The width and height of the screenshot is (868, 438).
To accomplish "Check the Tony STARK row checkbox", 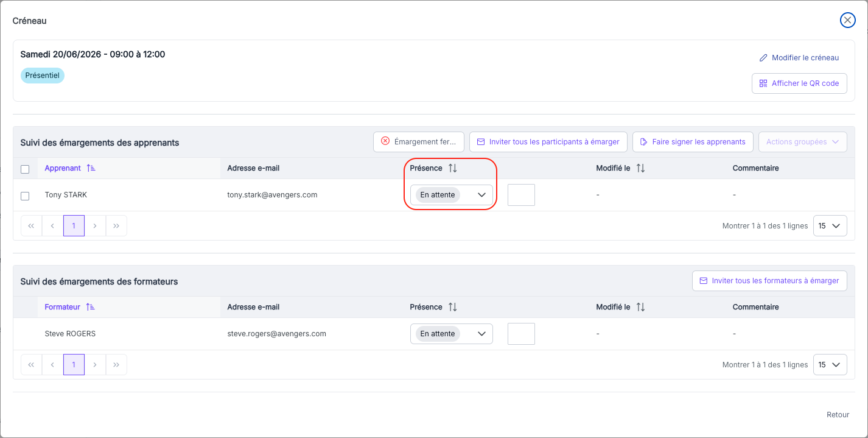I will coord(25,196).
